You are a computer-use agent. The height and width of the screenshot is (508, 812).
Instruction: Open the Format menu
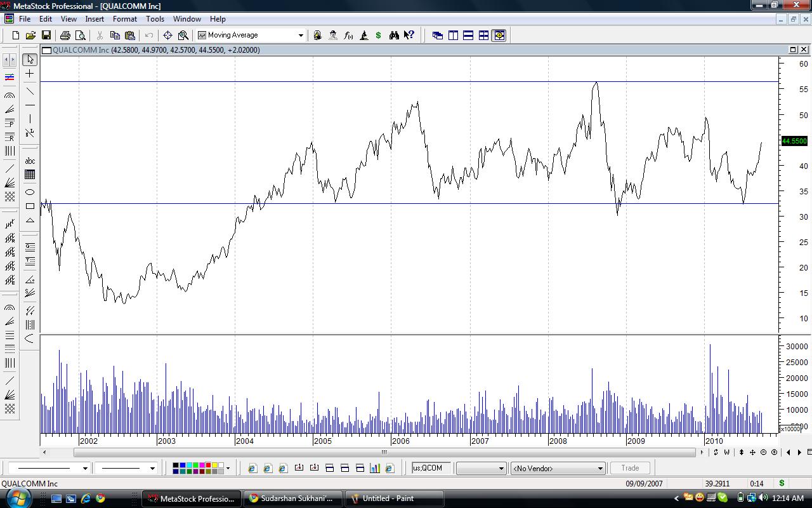(124, 19)
